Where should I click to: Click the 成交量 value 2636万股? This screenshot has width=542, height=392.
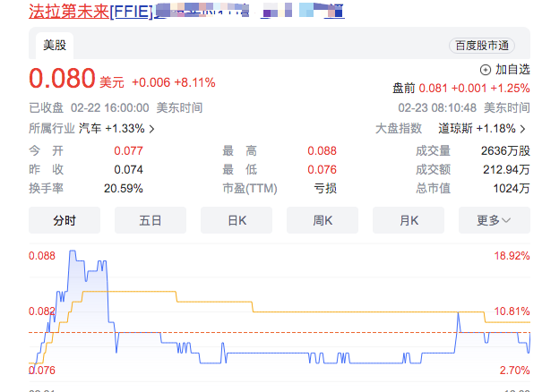(x=505, y=151)
